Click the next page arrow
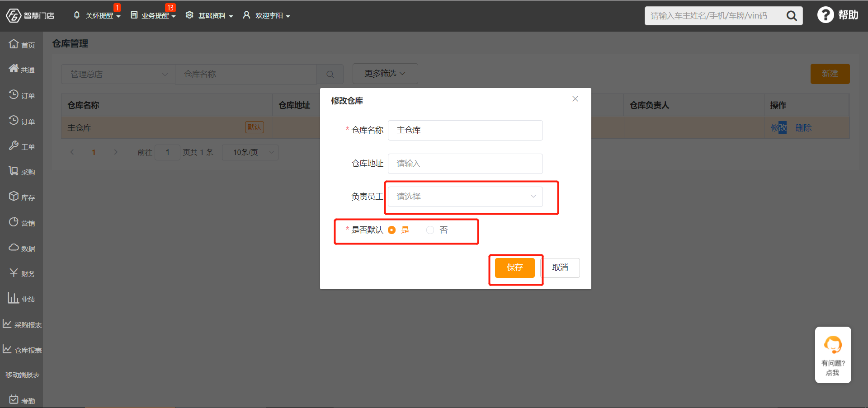This screenshot has height=408, width=868. 116,152
